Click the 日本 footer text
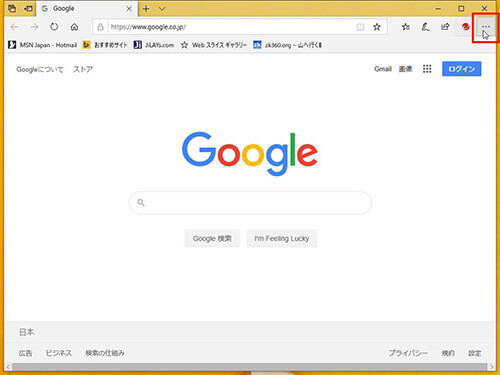The image size is (500, 375). pyautogui.click(x=27, y=332)
